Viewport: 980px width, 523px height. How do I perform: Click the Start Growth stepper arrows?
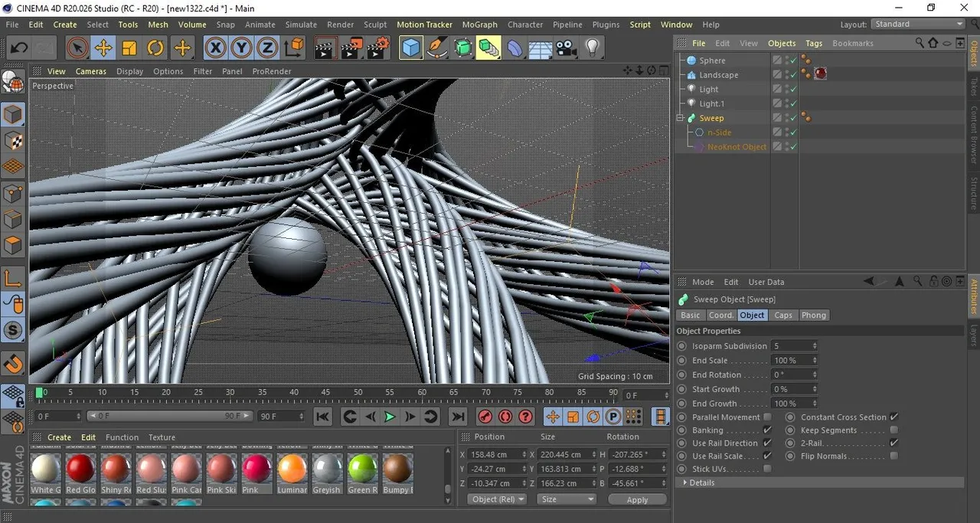coord(815,390)
